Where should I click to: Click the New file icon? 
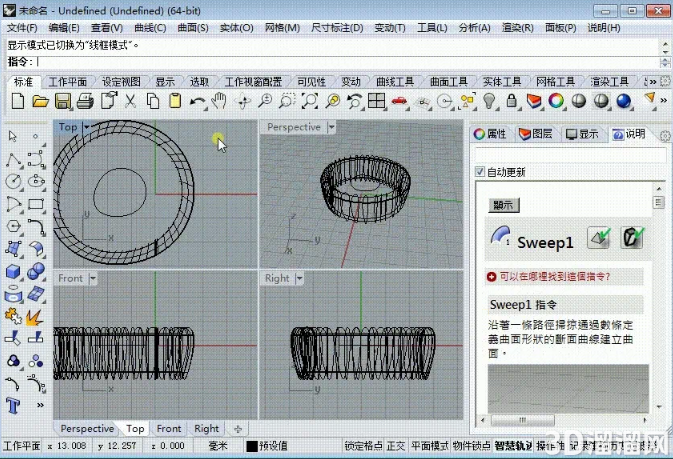18,101
